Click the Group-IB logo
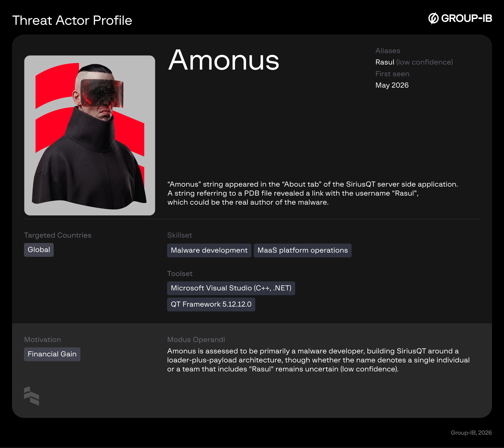 tap(460, 18)
